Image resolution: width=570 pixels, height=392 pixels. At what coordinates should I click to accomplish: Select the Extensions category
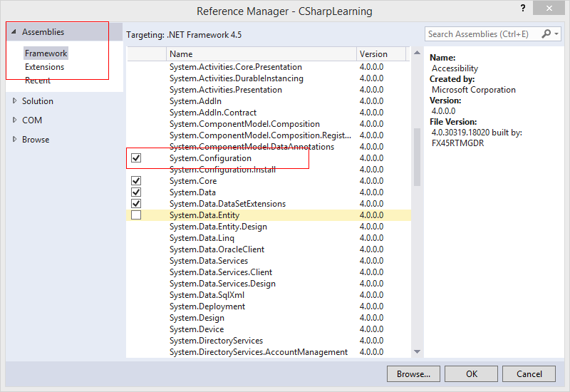(x=44, y=67)
